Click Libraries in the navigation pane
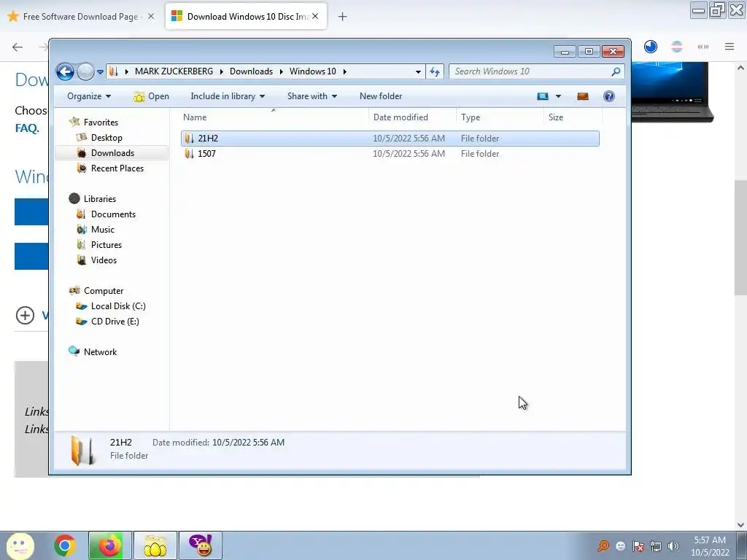 (x=99, y=198)
